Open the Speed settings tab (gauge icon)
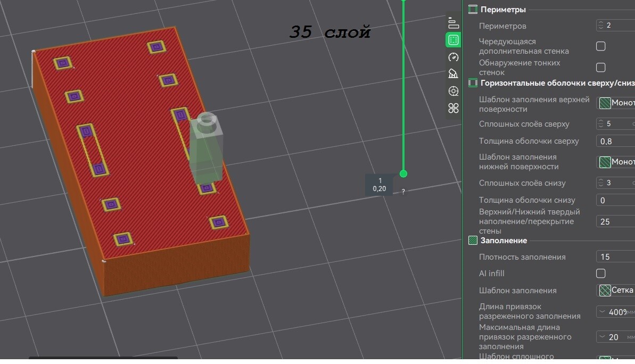This screenshot has height=364, width=635. click(x=453, y=57)
